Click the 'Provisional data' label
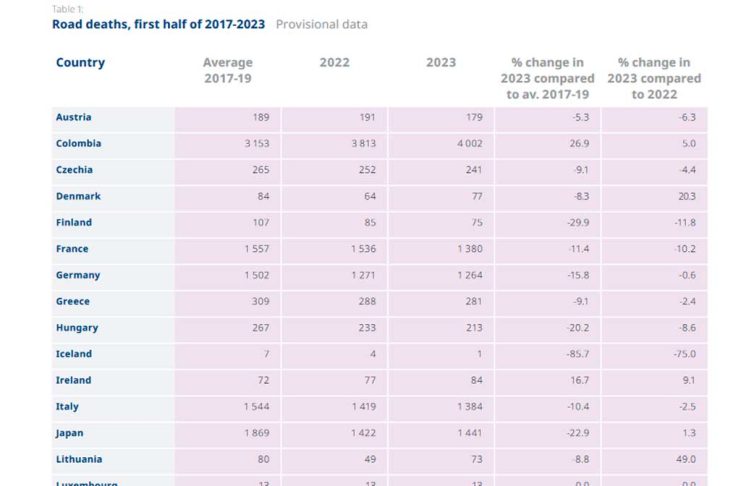 321,24
